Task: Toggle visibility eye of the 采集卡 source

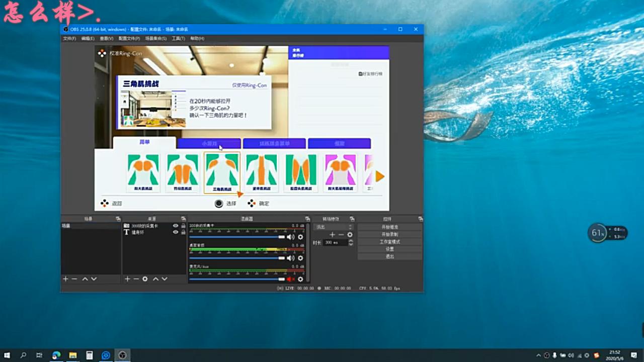Action: [x=176, y=226]
